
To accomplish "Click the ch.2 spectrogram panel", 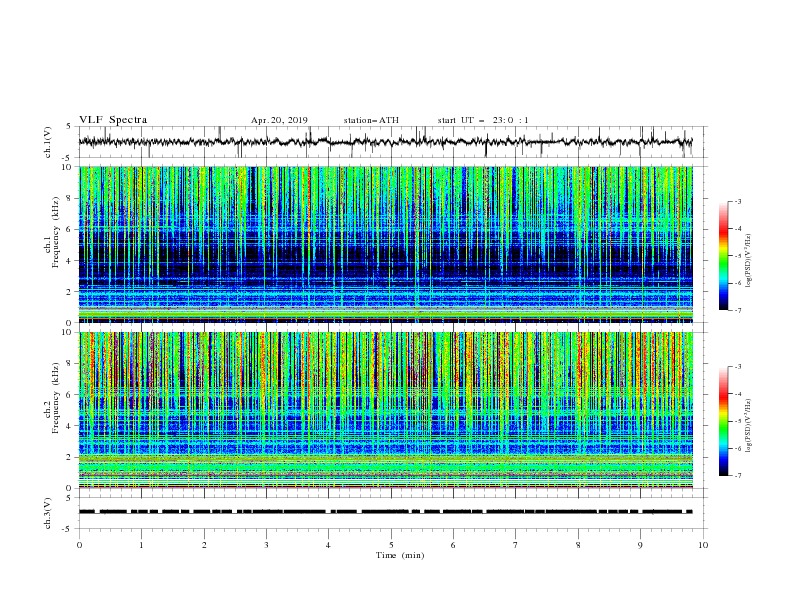I will pyautogui.click(x=386, y=410).
